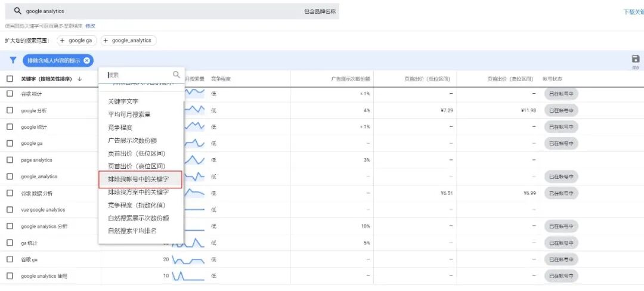Click the 修改 link under search box
Viewport: 644px width, 291px height.
coord(90,26)
